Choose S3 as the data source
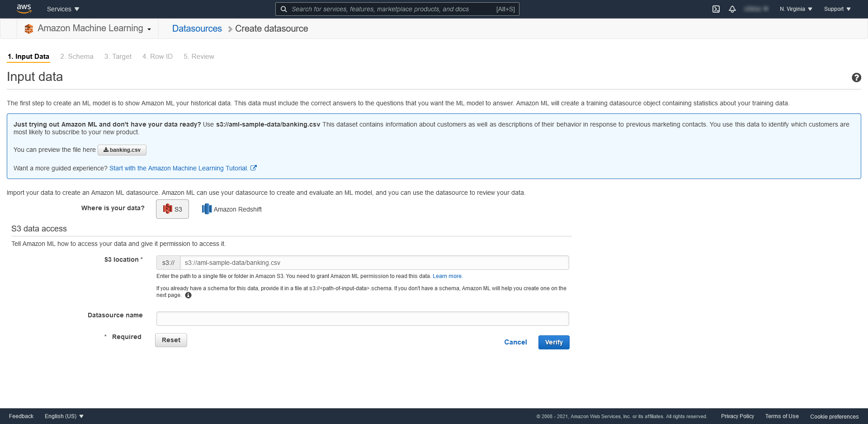 pyautogui.click(x=172, y=209)
